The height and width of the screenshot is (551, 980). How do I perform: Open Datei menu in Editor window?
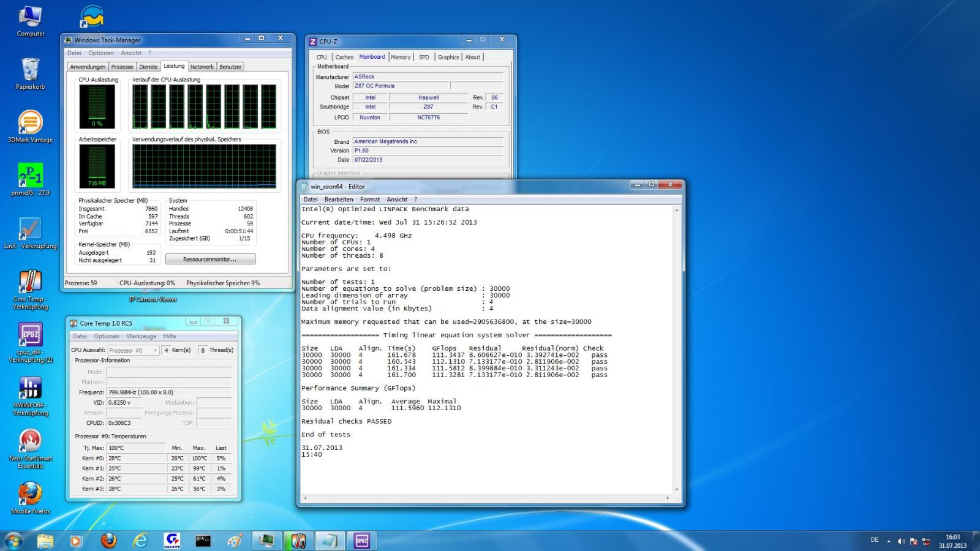click(311, 200)
